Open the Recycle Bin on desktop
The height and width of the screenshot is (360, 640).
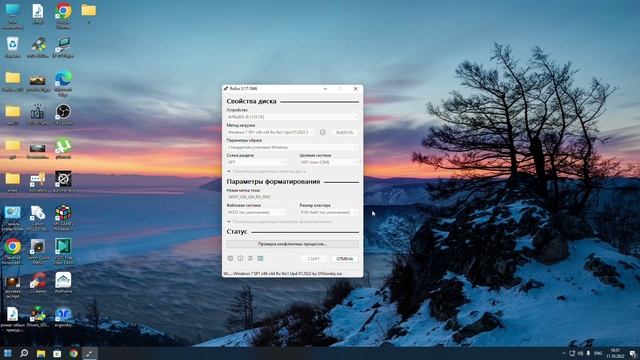point(13,47)
